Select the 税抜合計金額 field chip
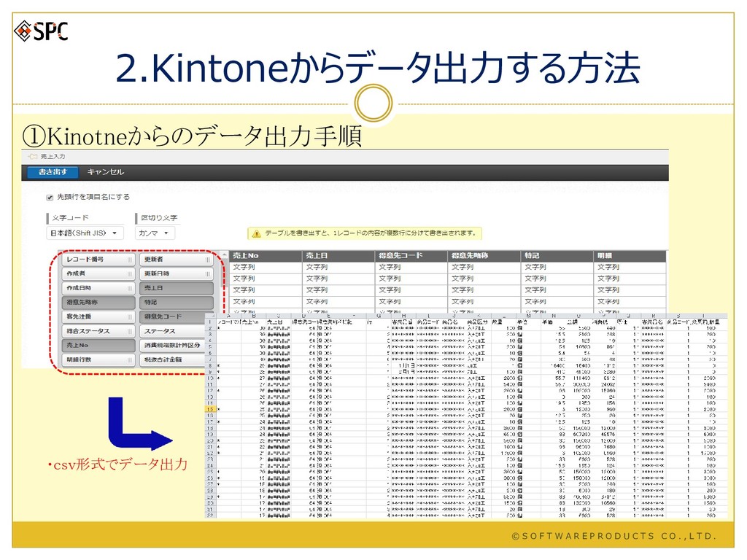Image resolution: width=747 pixels, height=560 pixels. 173,359
